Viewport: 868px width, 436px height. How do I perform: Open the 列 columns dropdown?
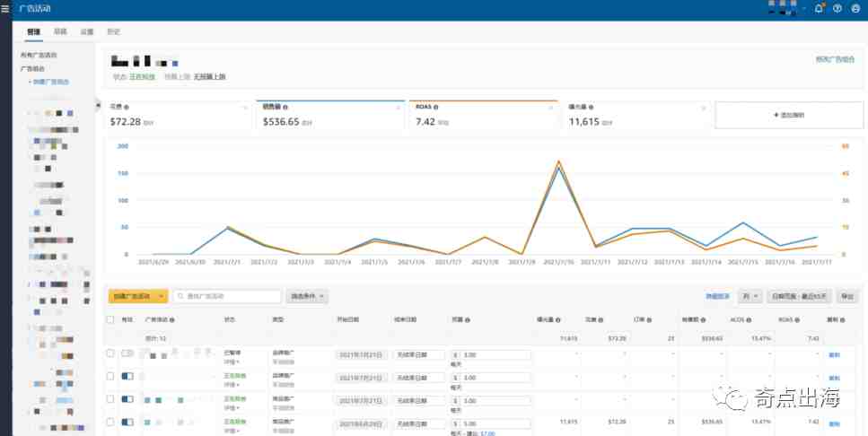[750, 296]
